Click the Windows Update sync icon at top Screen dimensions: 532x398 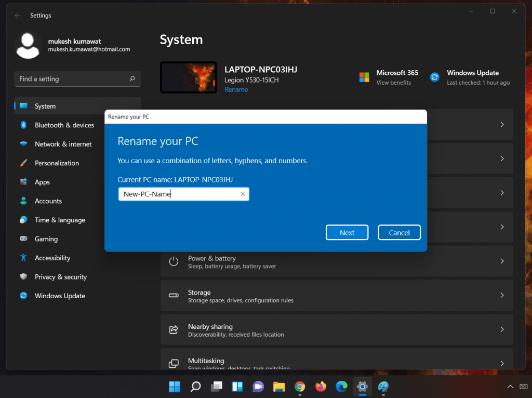pyautogui.click(x=435, y=77)
